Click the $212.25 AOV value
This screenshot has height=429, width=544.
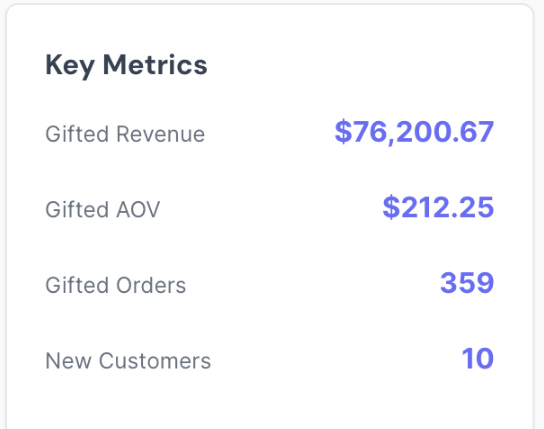pyautogui.click(x=438, y=207)
